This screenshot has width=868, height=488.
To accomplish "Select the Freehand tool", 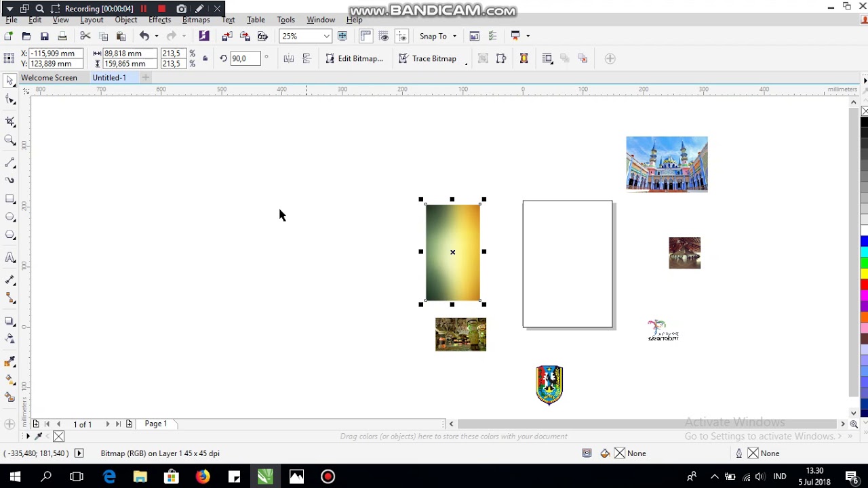I will coord(10,163).
